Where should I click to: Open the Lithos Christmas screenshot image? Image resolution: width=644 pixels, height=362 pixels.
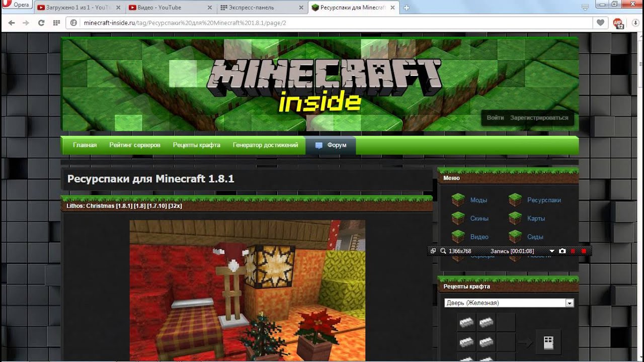click(x=248, y=291)
